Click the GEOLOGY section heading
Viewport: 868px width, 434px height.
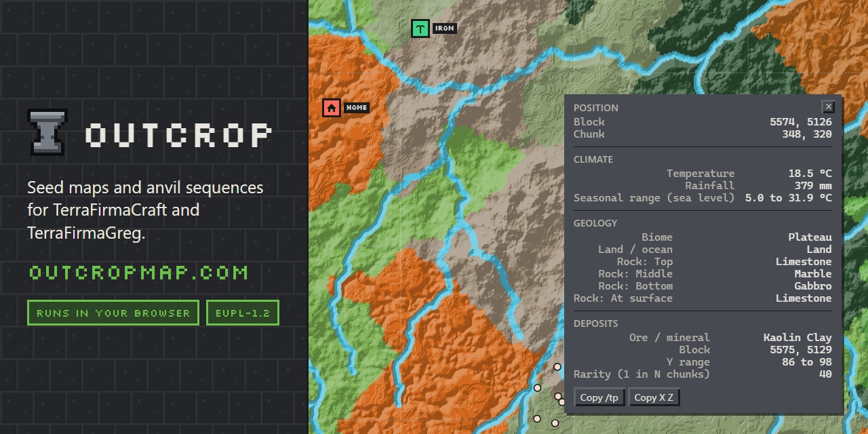click(x=595, y=223)
